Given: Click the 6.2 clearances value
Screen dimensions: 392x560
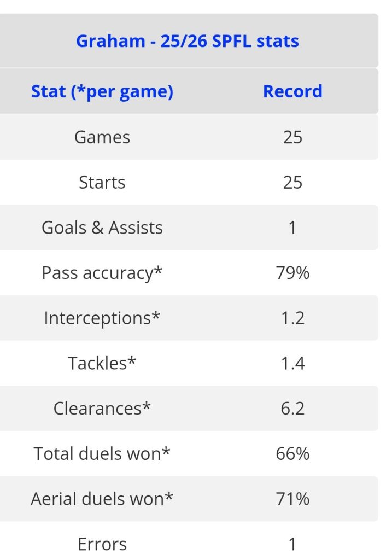Looking at the screenshot, I should pos(292,409).
